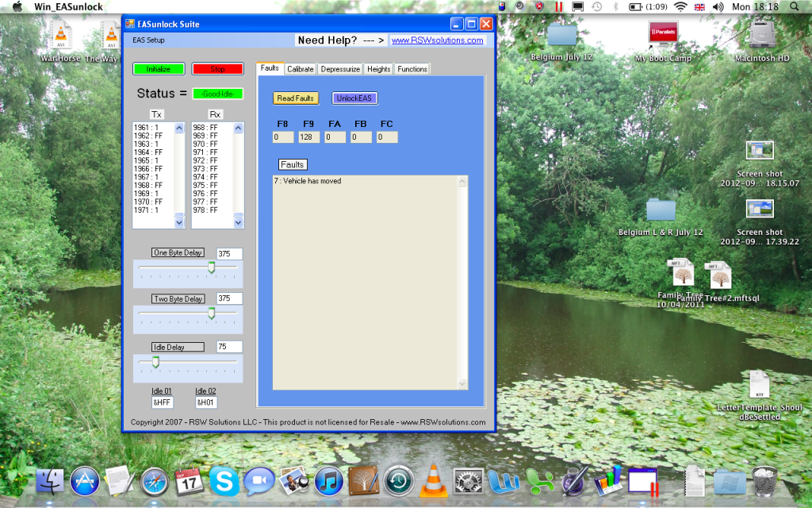Open the Win_EASunlock application menu

pyautogui.click(x=68, y=6)
